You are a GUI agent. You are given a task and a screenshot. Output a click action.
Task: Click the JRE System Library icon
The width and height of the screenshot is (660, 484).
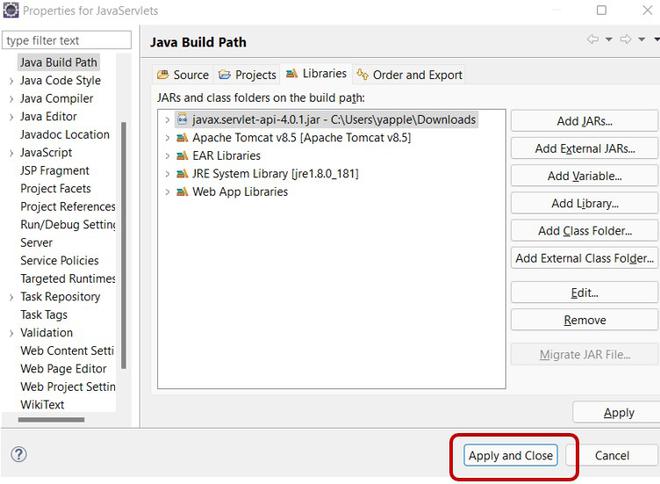tap(183, 173)
